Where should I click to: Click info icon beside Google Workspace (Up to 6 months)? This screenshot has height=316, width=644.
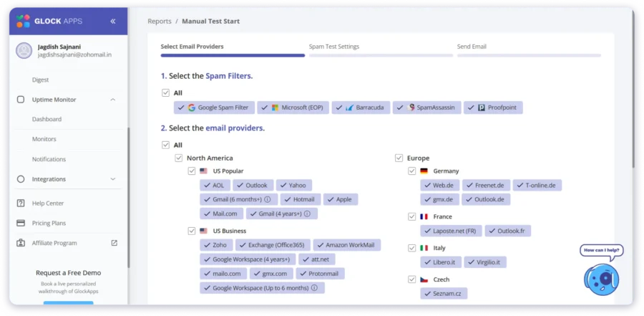[x=314, y=287]
